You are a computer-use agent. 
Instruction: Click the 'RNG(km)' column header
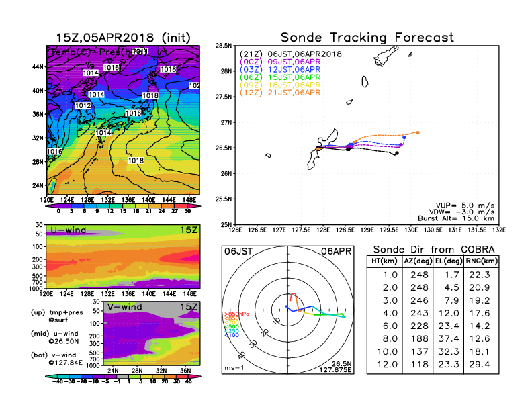coord(482,261)
